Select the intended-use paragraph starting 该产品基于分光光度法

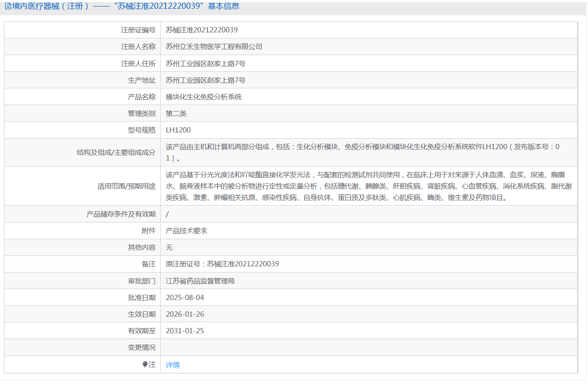pos(369,186)
